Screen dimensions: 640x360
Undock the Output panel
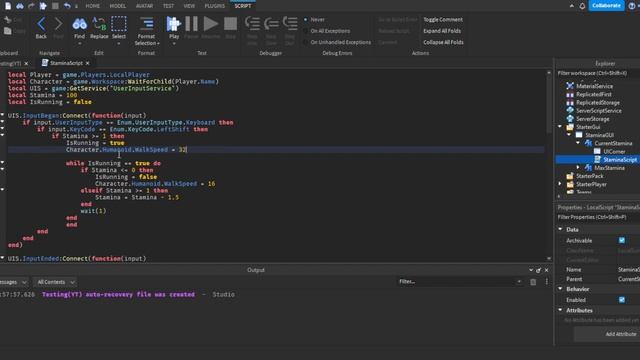(x=538, y=270)
